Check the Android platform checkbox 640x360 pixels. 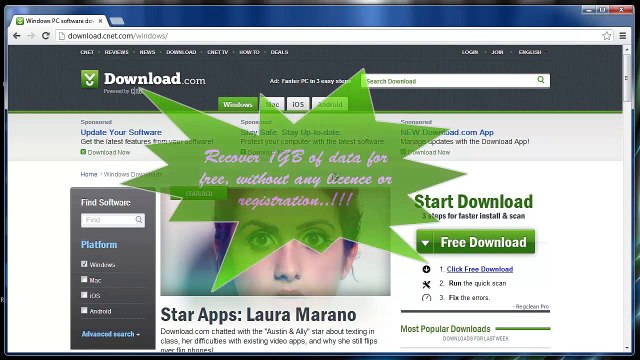point(84,310)
